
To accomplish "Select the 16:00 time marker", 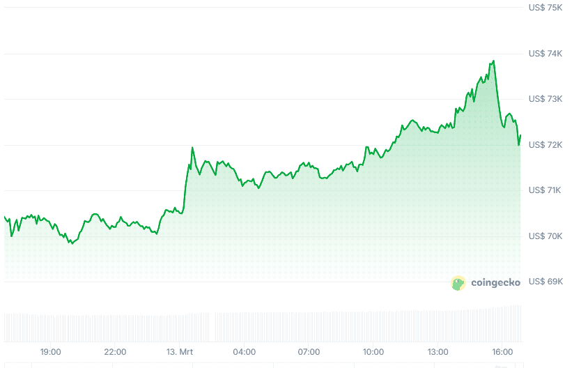I will tap(502, 352).
